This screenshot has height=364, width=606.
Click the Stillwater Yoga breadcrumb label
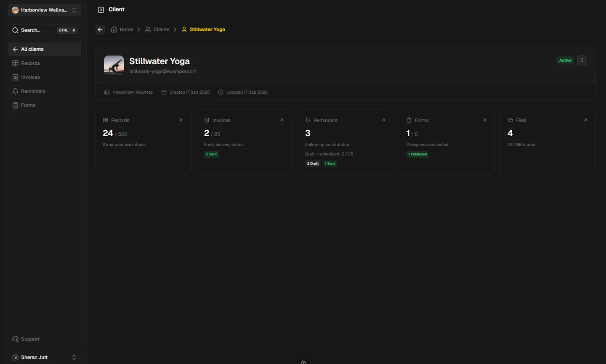coord(207,29)
